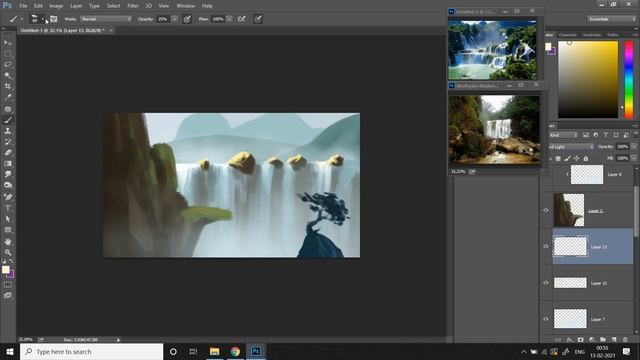Open the File menu

(23, 6)
